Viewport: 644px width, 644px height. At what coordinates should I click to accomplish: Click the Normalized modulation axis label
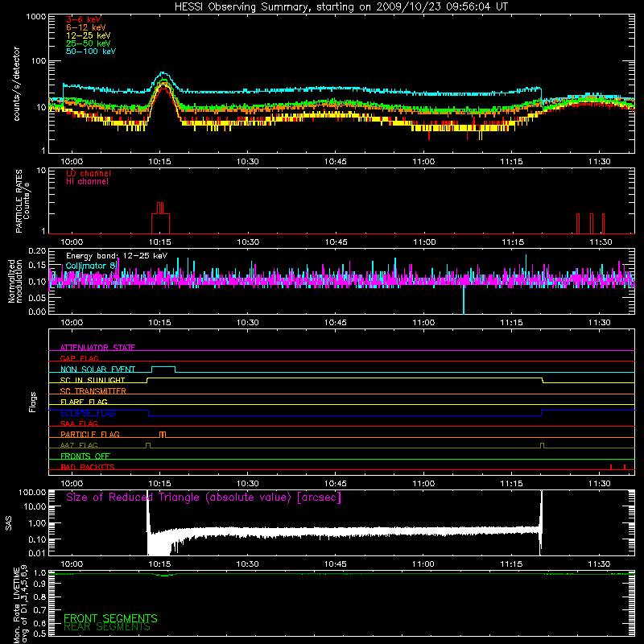tap(14, 281)
